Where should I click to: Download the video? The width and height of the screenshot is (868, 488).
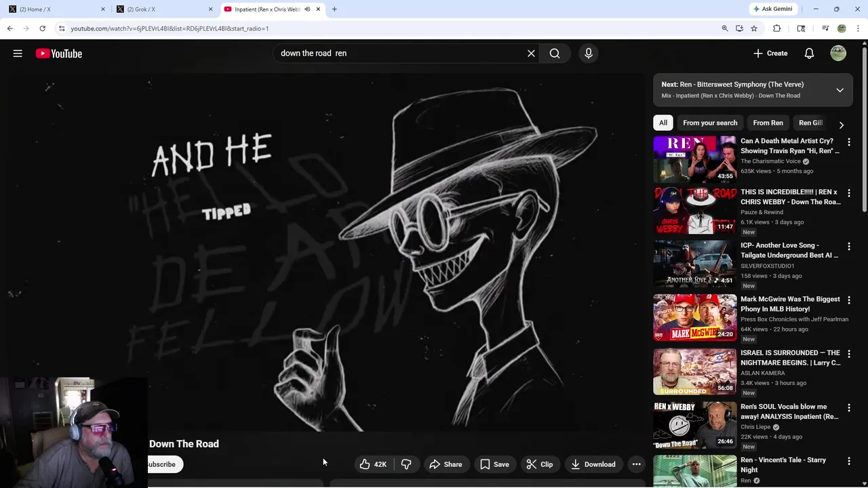593,464
